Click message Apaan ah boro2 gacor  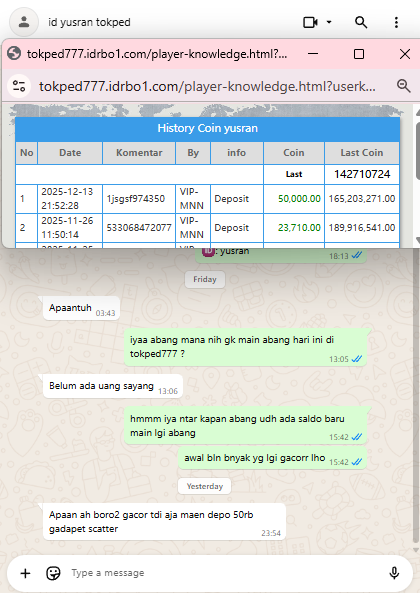pos(164,522)
